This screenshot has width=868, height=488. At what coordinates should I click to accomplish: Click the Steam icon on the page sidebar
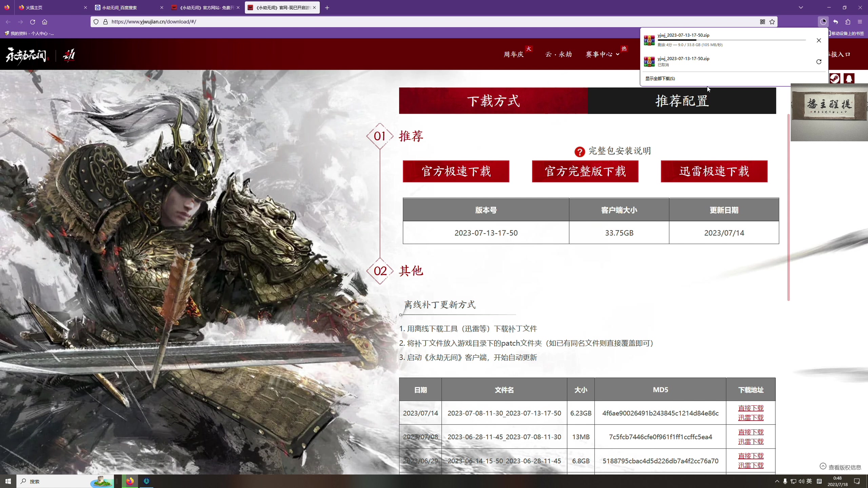pos(835,78)
